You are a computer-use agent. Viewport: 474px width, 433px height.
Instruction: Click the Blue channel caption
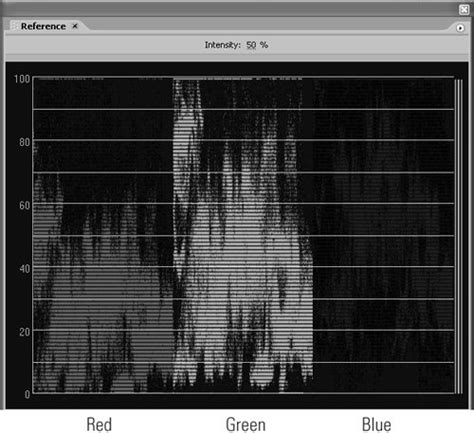click(x=376, y=424)
